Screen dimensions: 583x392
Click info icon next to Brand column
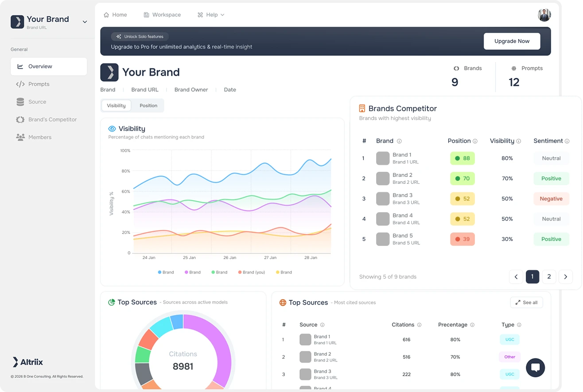point(399,141)
